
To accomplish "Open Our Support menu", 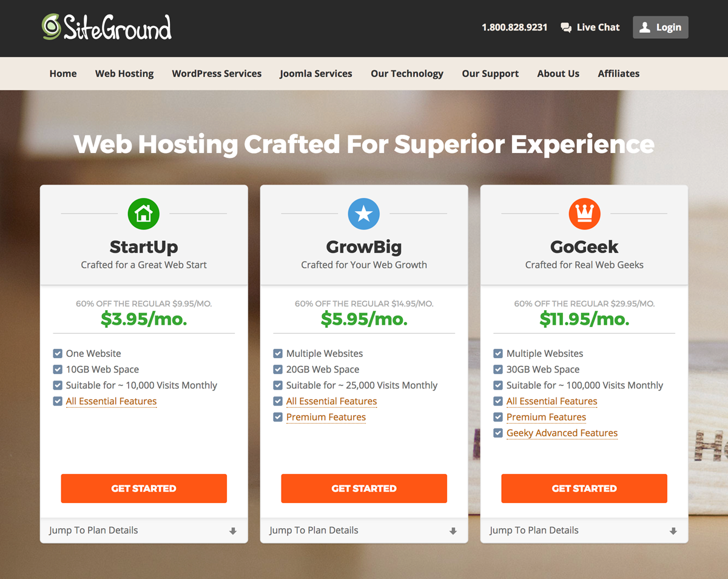I will [x=490, y=73].
